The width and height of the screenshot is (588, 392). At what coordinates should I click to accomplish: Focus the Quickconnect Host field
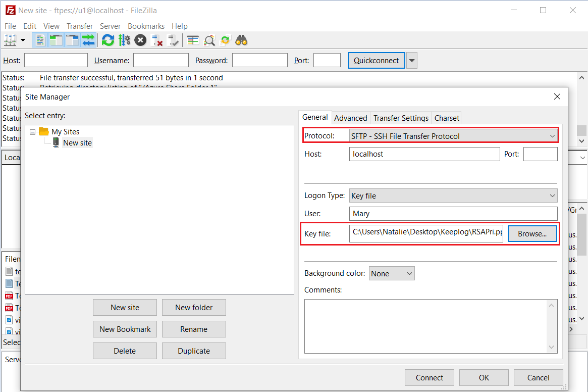(x=56, y=60)
